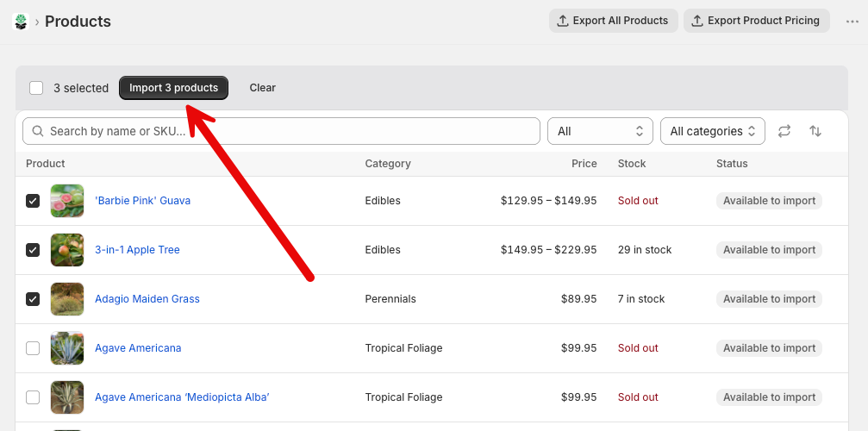Click the $129.95 – $149.95 price cell
The image size is (868, 431).
click(548, 201)
